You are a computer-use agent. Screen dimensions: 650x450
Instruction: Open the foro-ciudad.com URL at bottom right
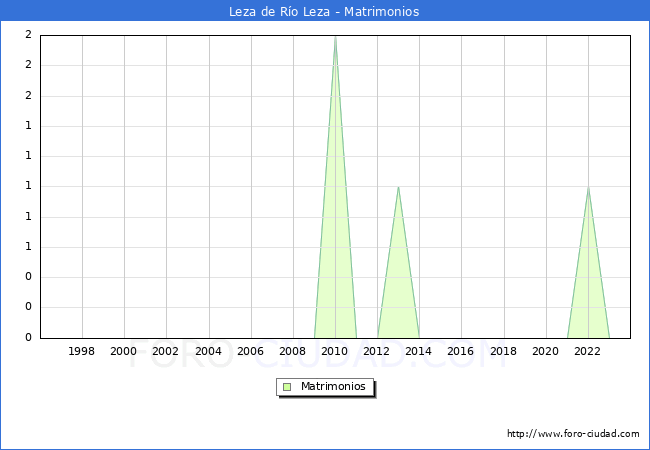pos(573,434)
